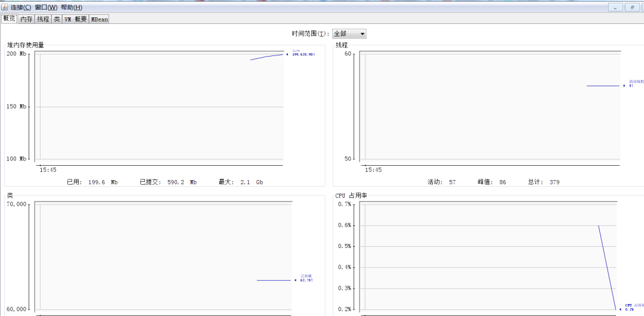Click the CPU 占用率 chart title

[x=351, y=196]
